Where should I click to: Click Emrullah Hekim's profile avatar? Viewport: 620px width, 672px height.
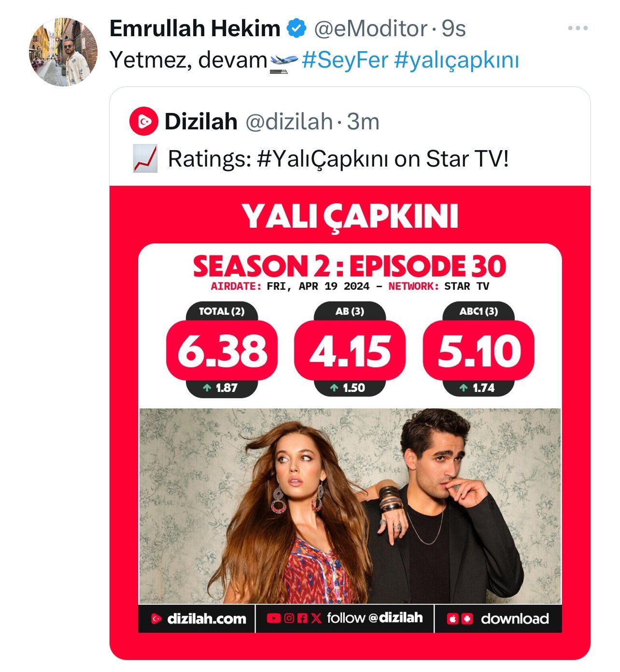pyautogui.click(x=63, y=52)
